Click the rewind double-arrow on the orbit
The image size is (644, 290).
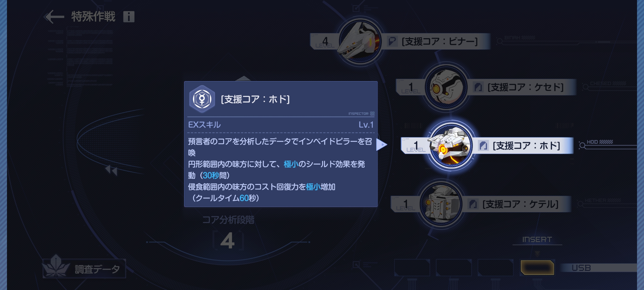click(111, 170)
